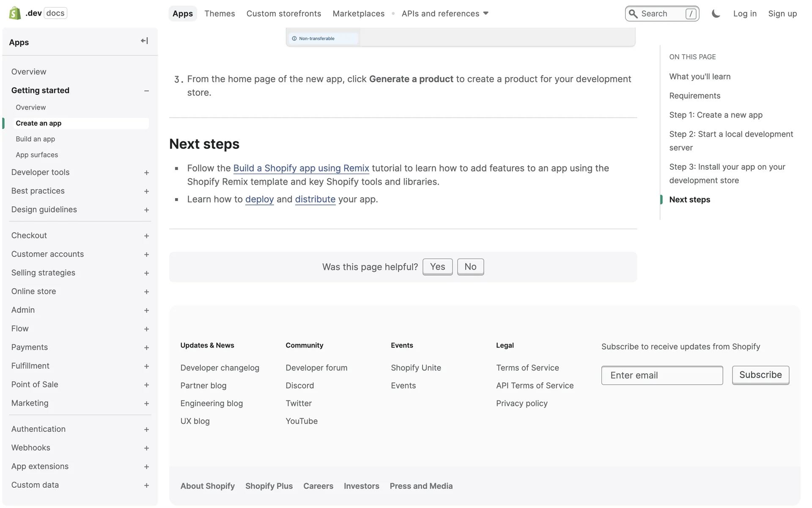Expand Payments section plus icon
Image resolution: width=812 pixels, height=508 pixels.
click(x=146, y=348)
